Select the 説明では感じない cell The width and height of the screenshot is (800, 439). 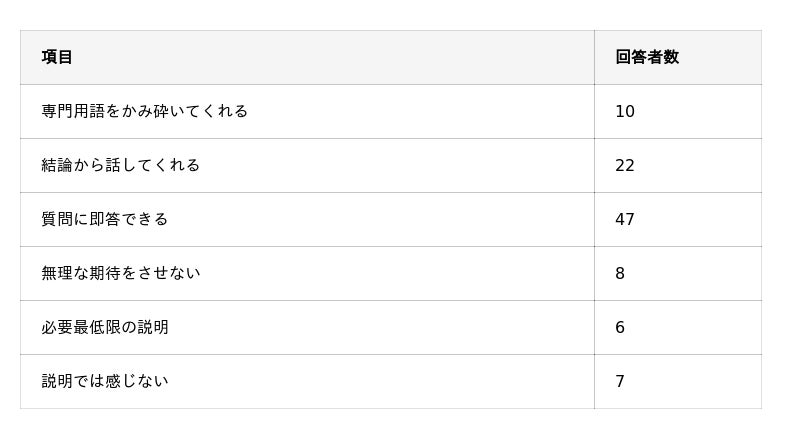tap(105, 381)
